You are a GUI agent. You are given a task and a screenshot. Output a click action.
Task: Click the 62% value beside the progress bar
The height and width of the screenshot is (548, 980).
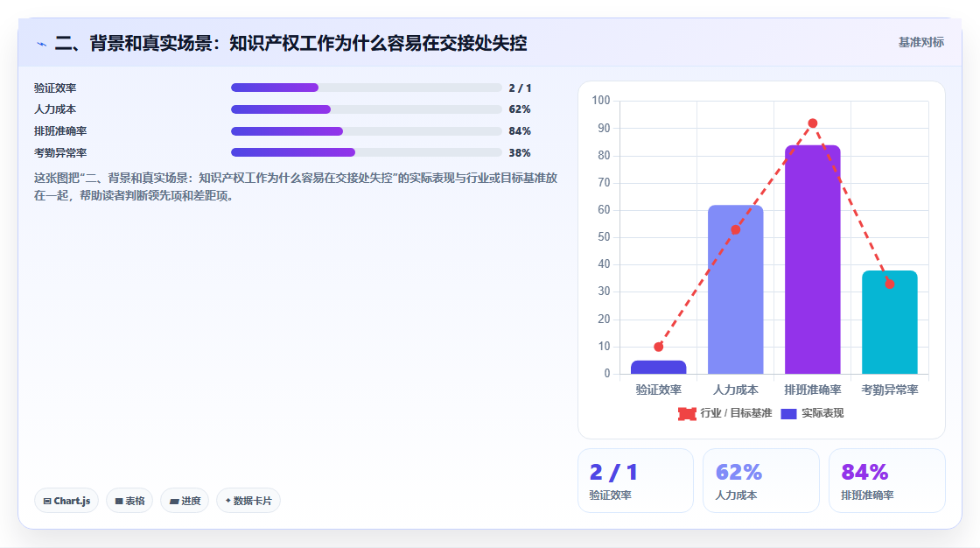click(x=520, y=109)
